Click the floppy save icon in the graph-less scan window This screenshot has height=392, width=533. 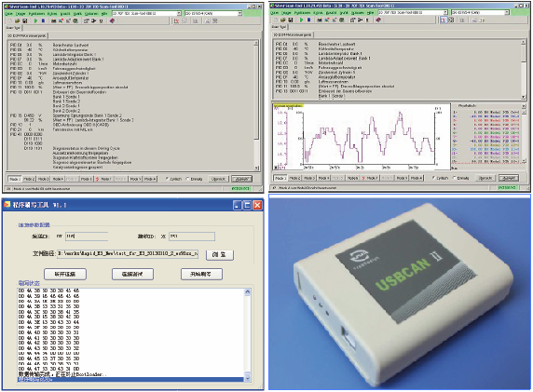(25, 20)
